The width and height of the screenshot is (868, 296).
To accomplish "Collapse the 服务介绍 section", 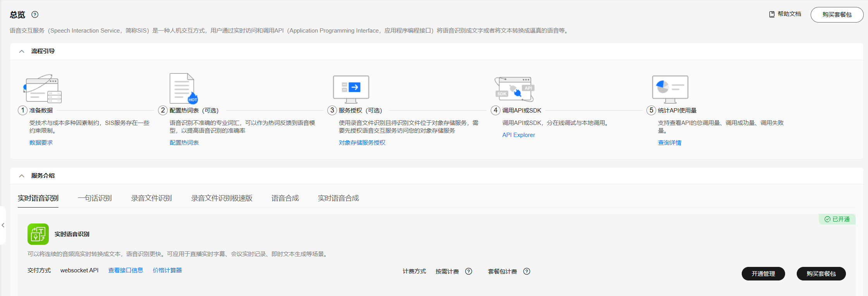I will (22, 176).
